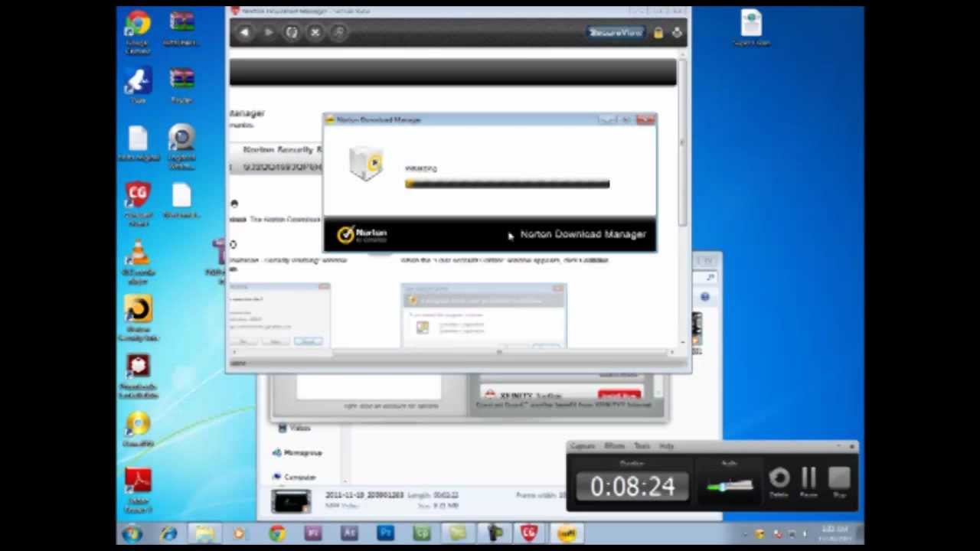Open the red CG desktop shortcut
The height and width of the screenshot is (551, 980).
click(138, 204)
